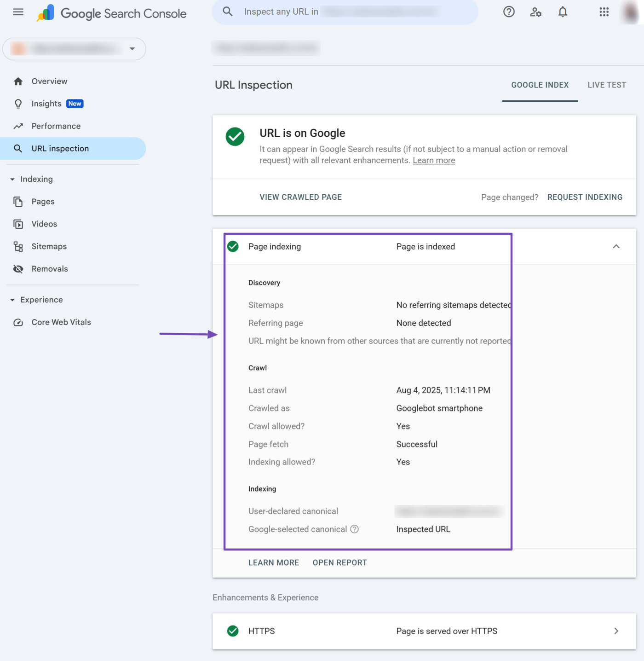Open the notifications bell
Image resolution: width=644 pixels, height=661 pixels.
point(563,12)
